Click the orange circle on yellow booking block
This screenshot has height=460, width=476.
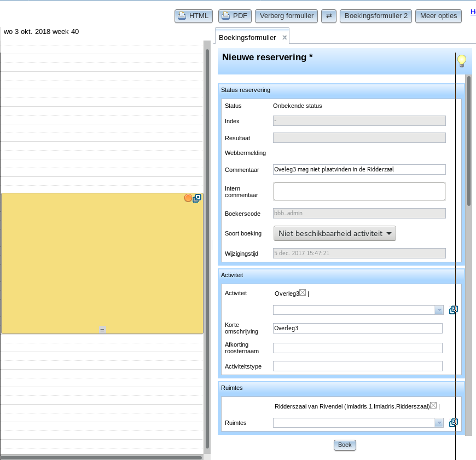coord(188,198)
